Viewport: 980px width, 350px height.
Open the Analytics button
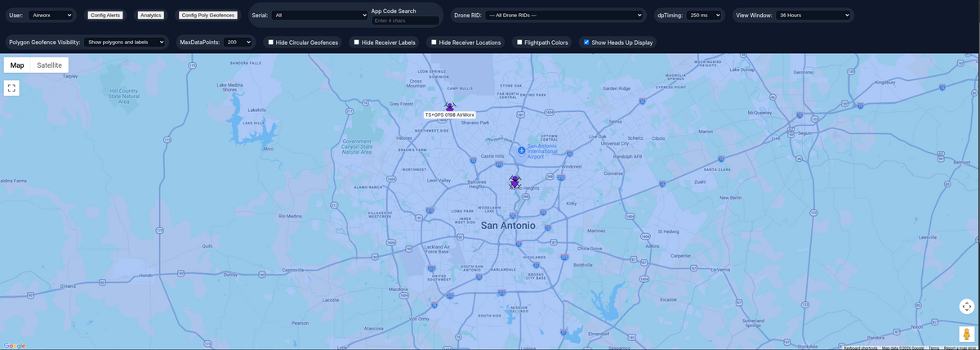[150, 15]
